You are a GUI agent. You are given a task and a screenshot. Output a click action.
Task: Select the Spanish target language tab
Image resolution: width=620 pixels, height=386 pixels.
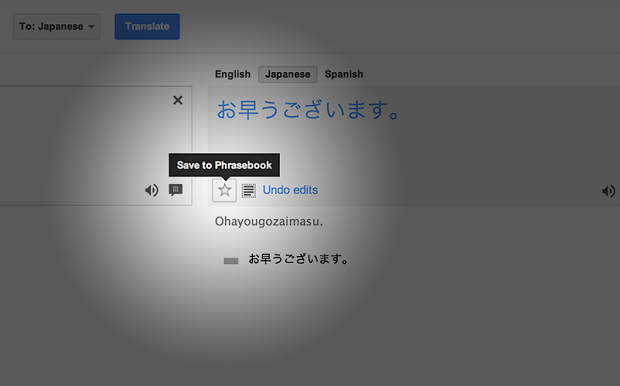(x=344, y=74)
